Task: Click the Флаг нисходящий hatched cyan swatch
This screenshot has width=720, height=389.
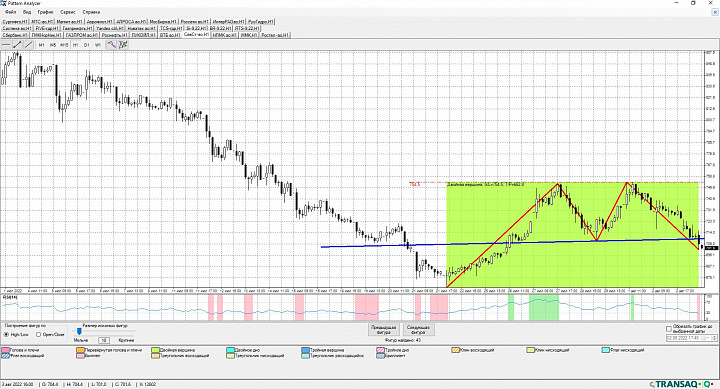Action: pyautogui.click(x=605, y=350)
